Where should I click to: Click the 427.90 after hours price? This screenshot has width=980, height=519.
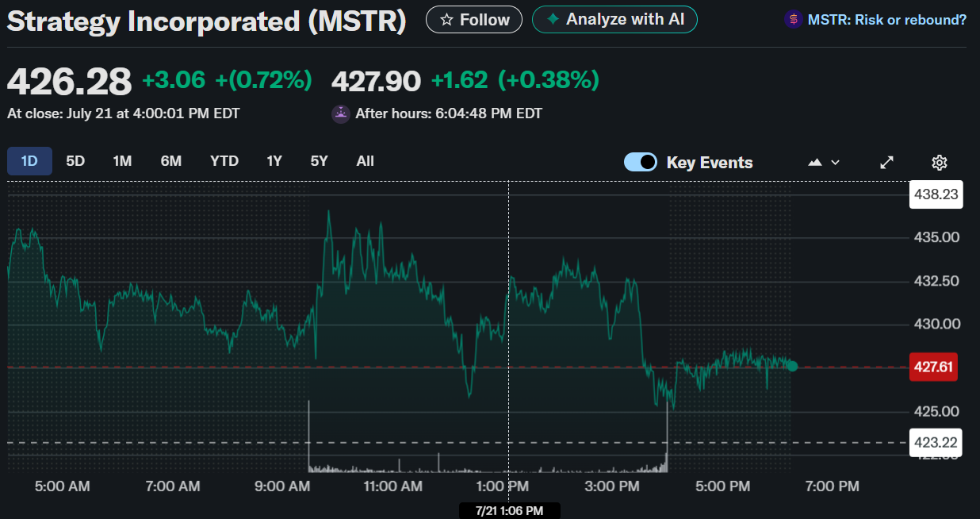click(376, 80)
